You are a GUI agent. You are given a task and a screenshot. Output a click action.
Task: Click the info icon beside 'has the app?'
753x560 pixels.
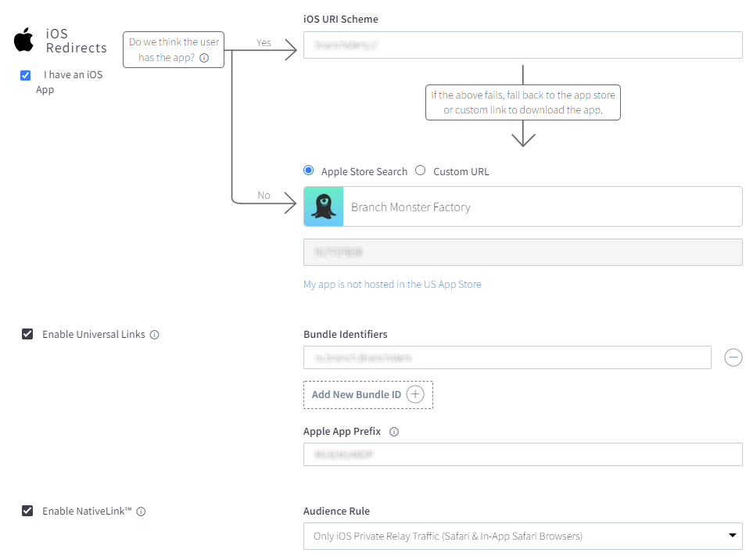coord(204,58)
